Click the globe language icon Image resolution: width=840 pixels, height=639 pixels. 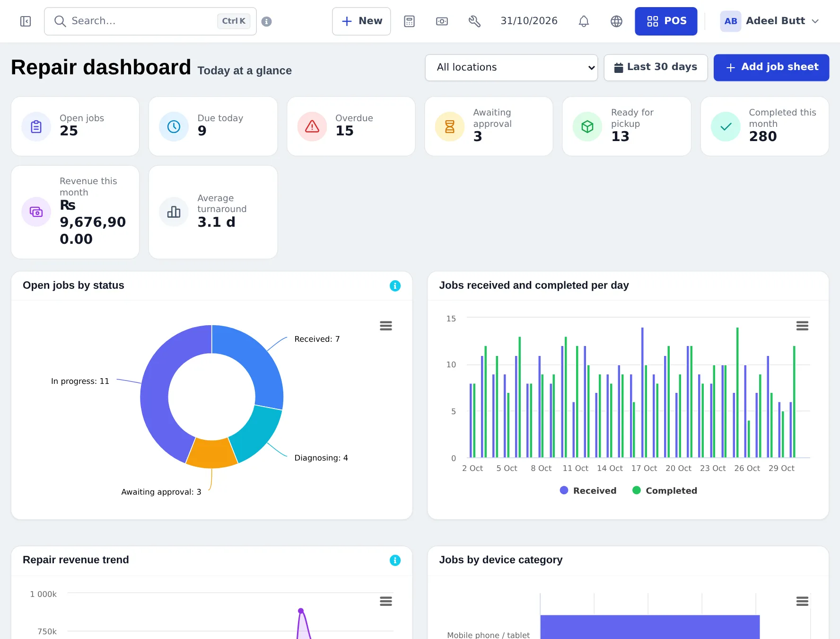616,21
